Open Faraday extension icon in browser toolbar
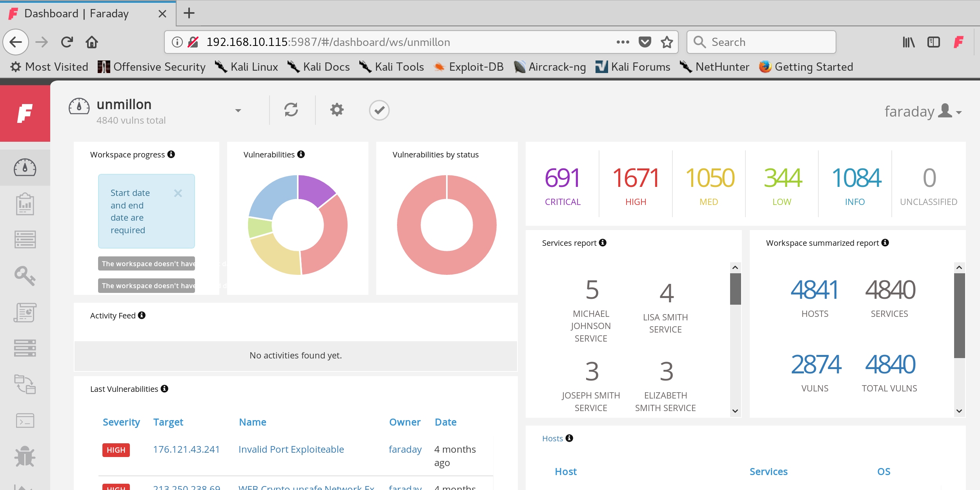980x490 pixels. point(958,42)
